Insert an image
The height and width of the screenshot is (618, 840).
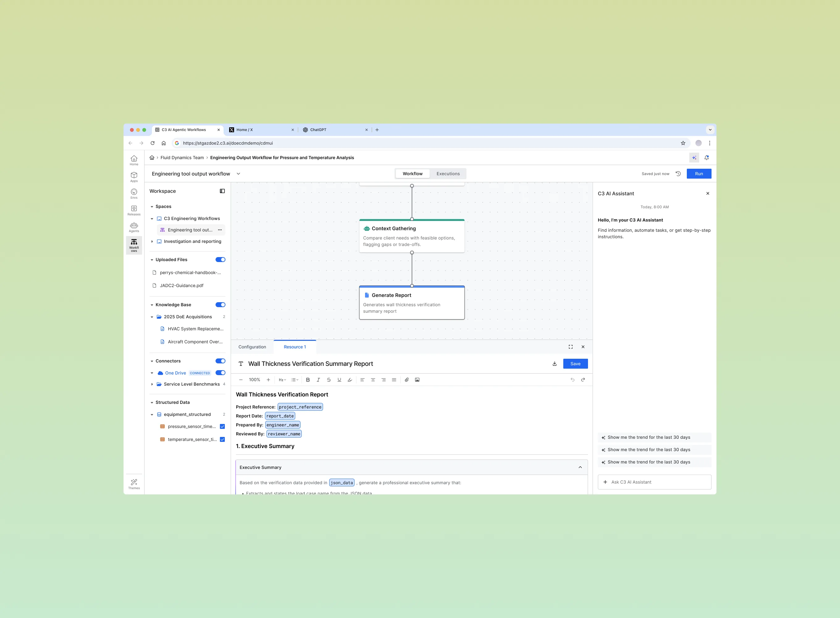point(417,380)
